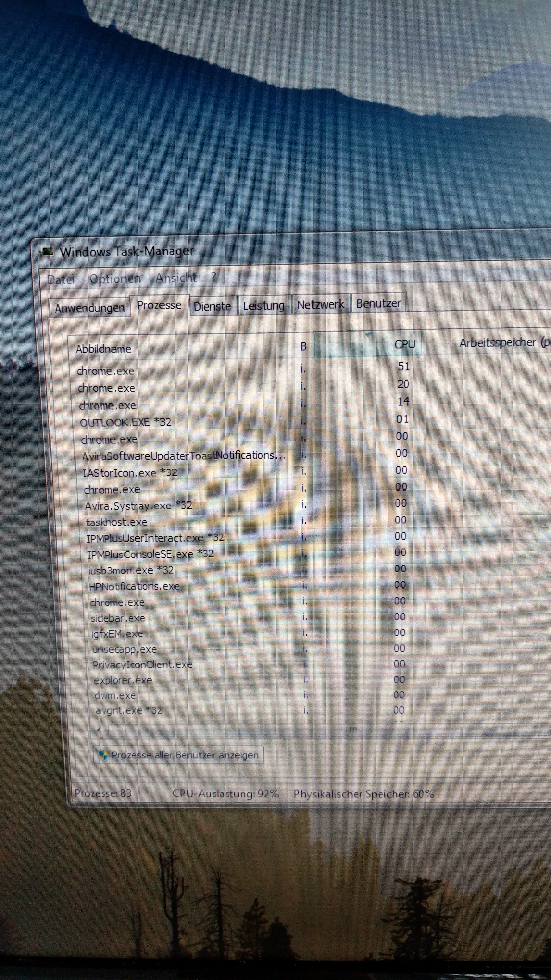
Task: Open the Optionen menu
Action: click(115, 279)
